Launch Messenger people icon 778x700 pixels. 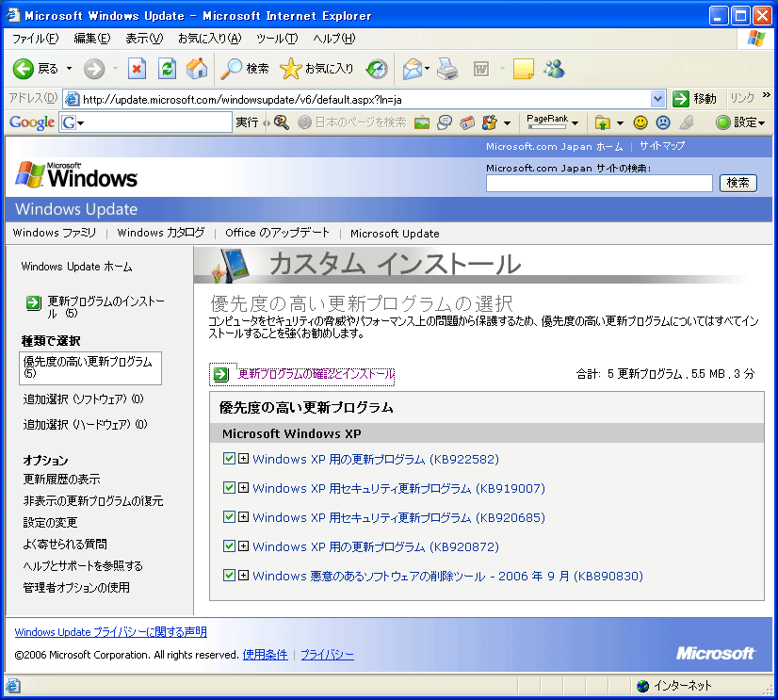click(x=554, y=69)
